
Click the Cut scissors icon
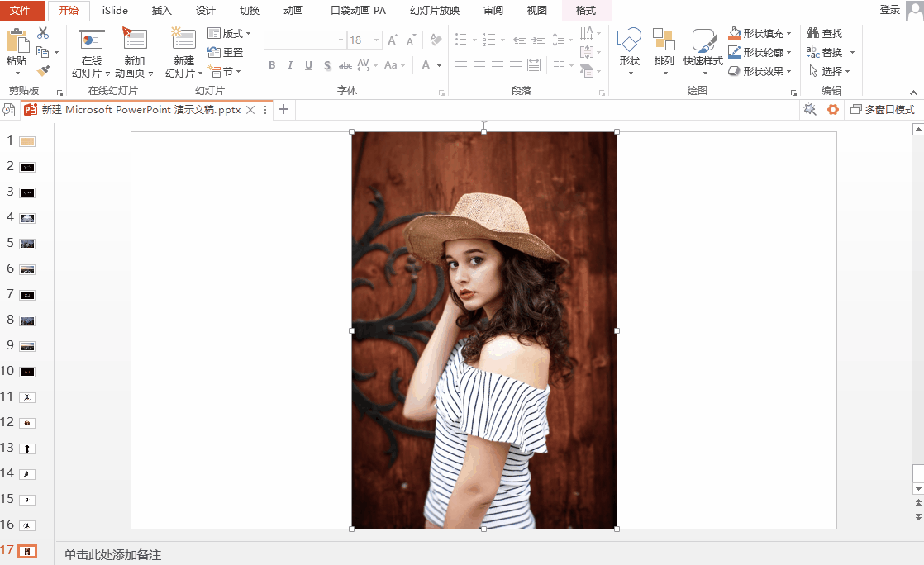43,33
